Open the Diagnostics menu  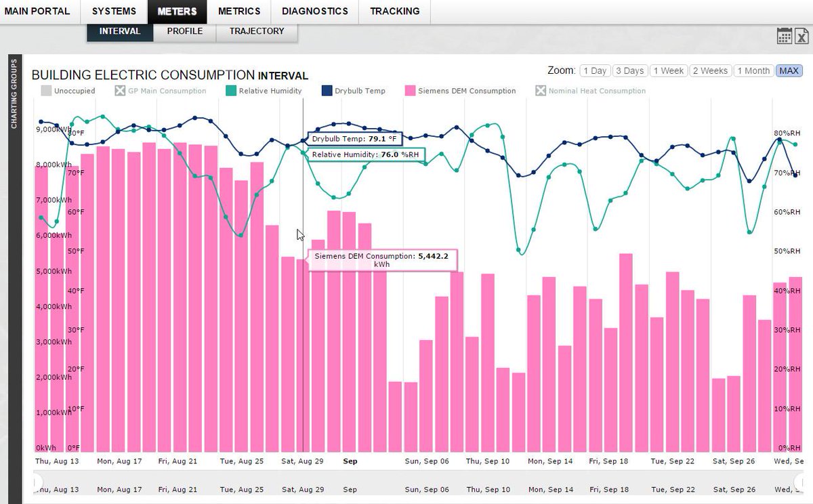click(x=315, y=12)
